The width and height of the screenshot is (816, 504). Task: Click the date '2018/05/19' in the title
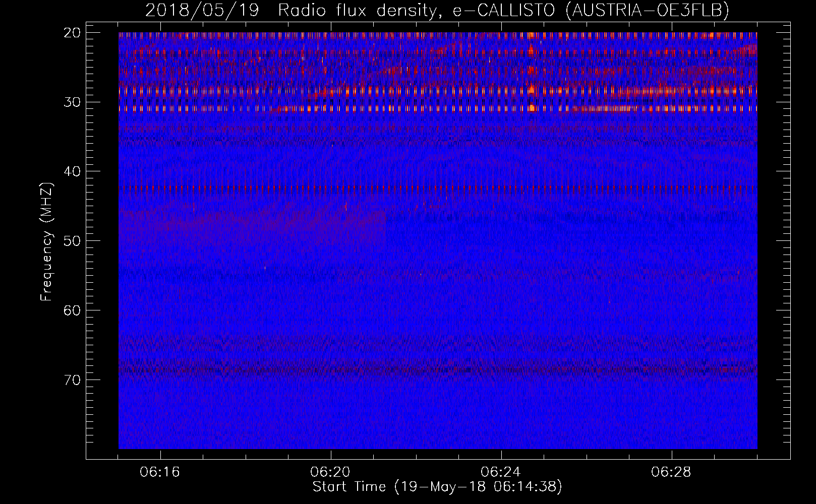coord(202,10)
